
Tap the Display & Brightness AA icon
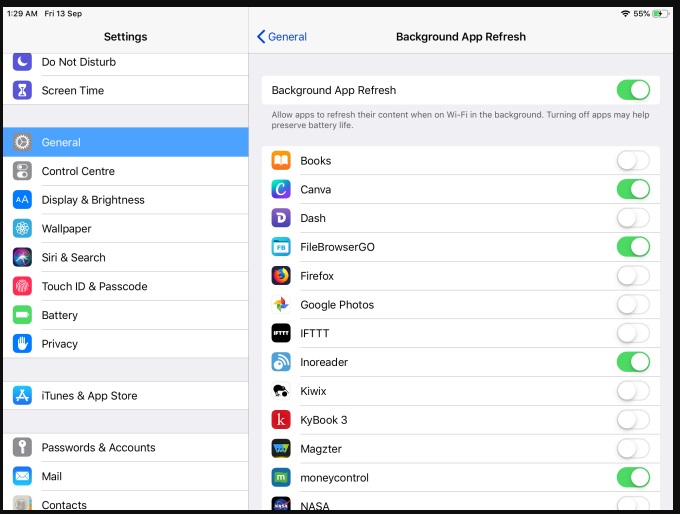point(22,200)
